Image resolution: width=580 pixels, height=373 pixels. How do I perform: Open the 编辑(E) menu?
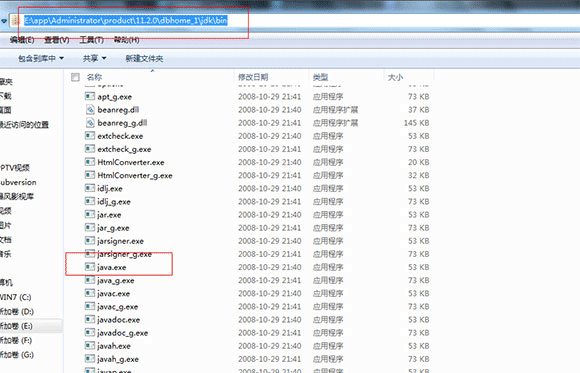(x=22, y=40)
